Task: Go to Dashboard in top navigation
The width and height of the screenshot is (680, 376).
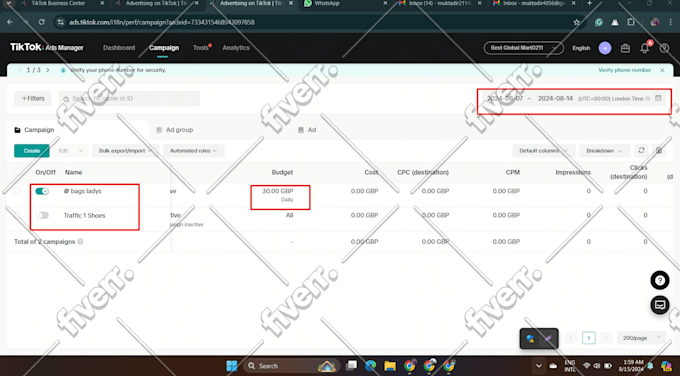Action: point(119,48)
